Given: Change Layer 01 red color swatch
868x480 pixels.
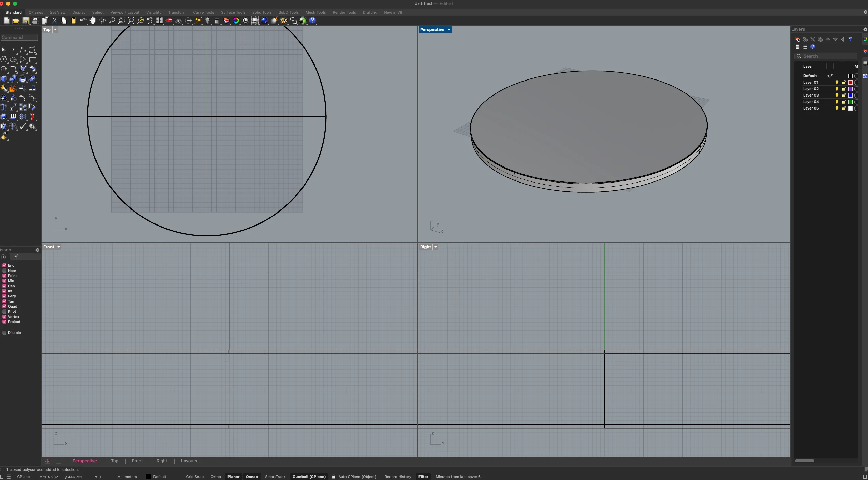Looking at the screenshot, I should pos(850,82).
